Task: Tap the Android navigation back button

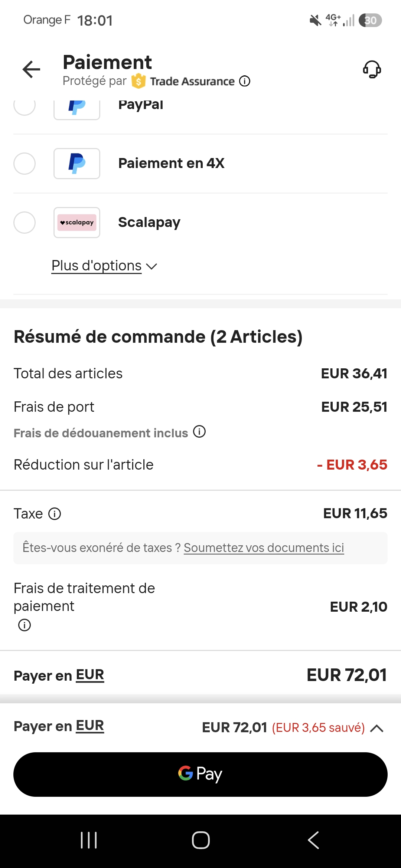Action: [x=313, y=840]
